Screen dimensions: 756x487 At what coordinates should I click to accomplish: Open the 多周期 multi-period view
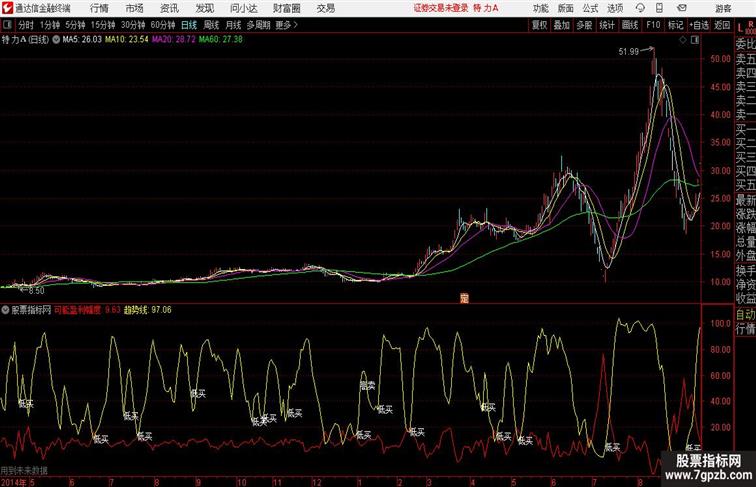258,25
